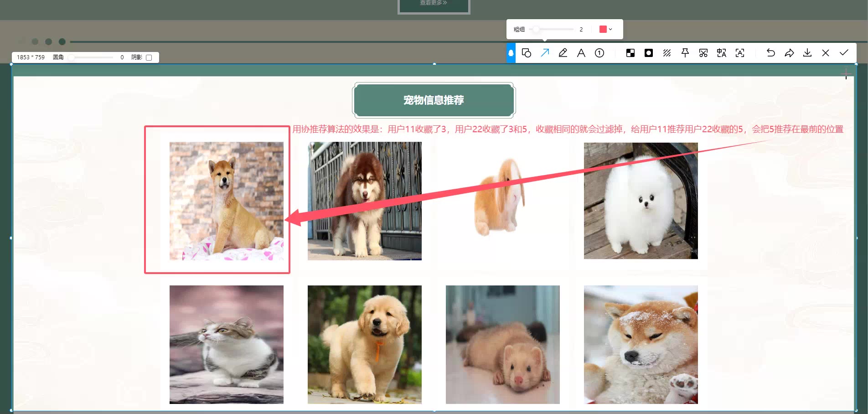
Task: Enable the 阴影 shadow checkbox
Action: coord(149,57)
